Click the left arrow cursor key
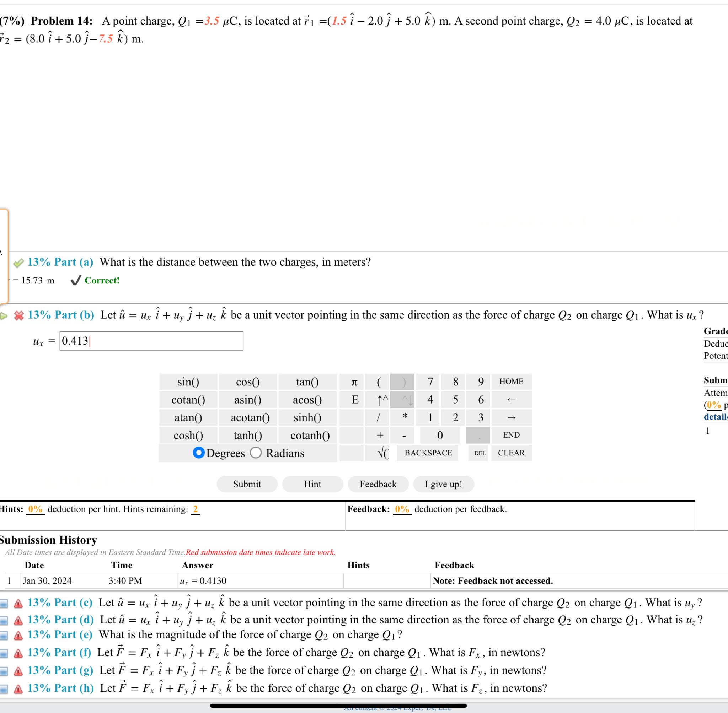The height and width of the screenshot is (713, 728). click(x=511, y=400)
